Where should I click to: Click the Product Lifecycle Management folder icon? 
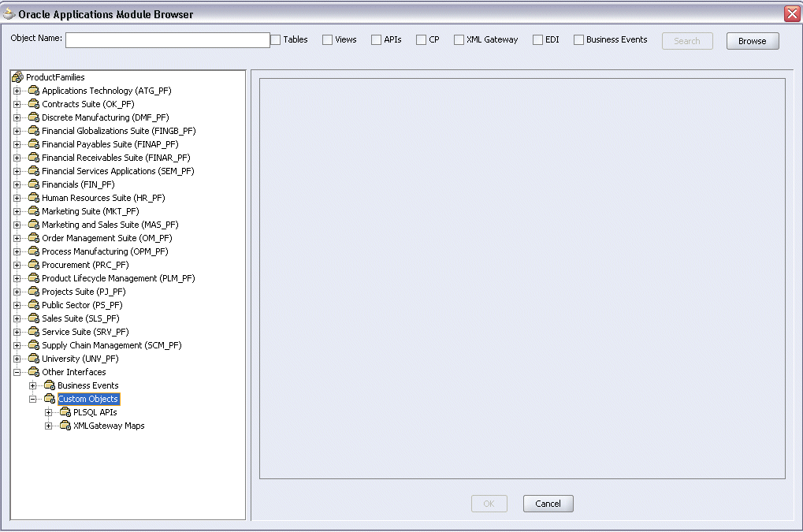click(x=34, y=278)
